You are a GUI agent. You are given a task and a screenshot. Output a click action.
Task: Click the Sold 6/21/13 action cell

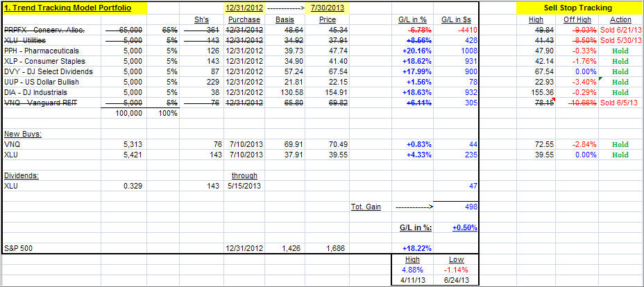[x=620, y=30]
